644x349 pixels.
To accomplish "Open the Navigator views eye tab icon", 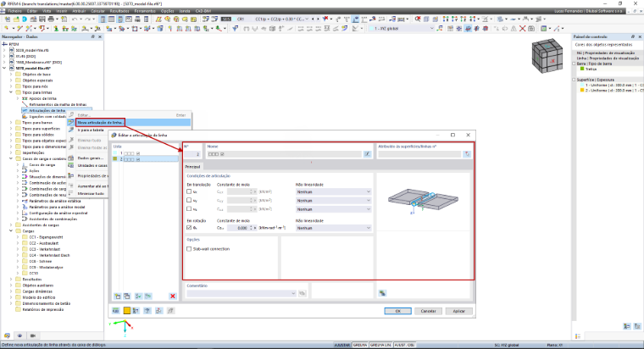I will (19, 335).
